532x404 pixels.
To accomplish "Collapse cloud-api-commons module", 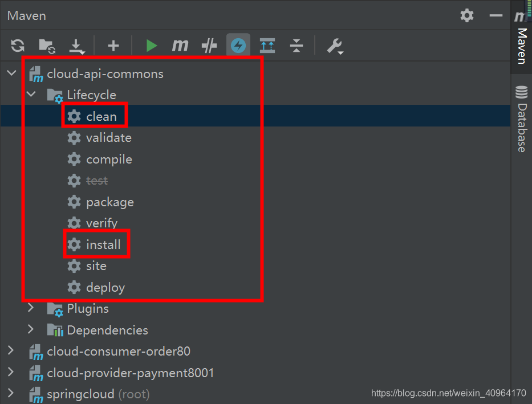I will click(11, 73).
